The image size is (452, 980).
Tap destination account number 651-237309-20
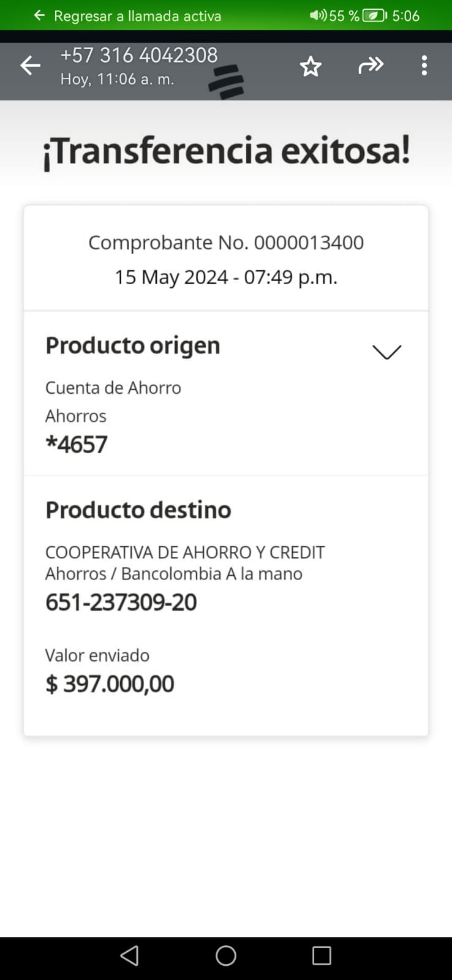pos(121,603)
